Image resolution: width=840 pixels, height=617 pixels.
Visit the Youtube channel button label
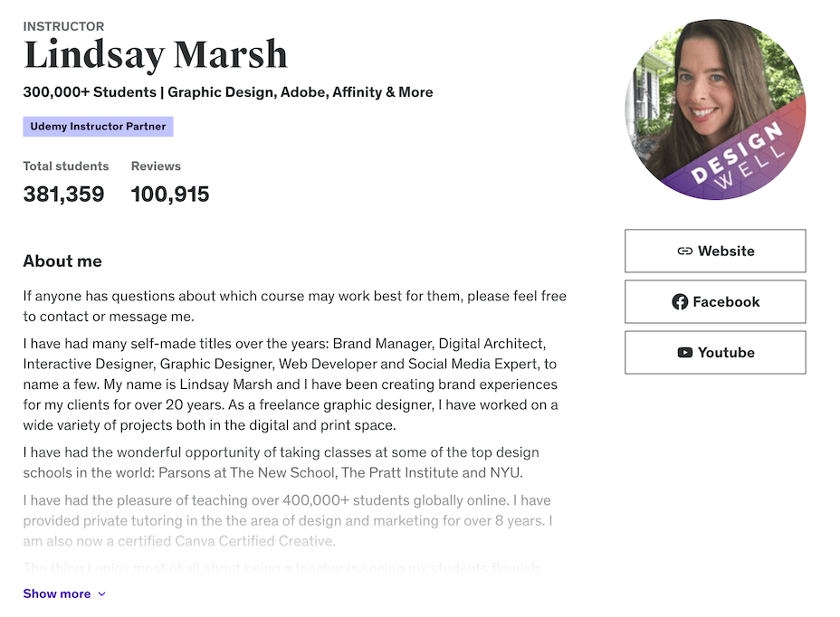pos(726,353)
